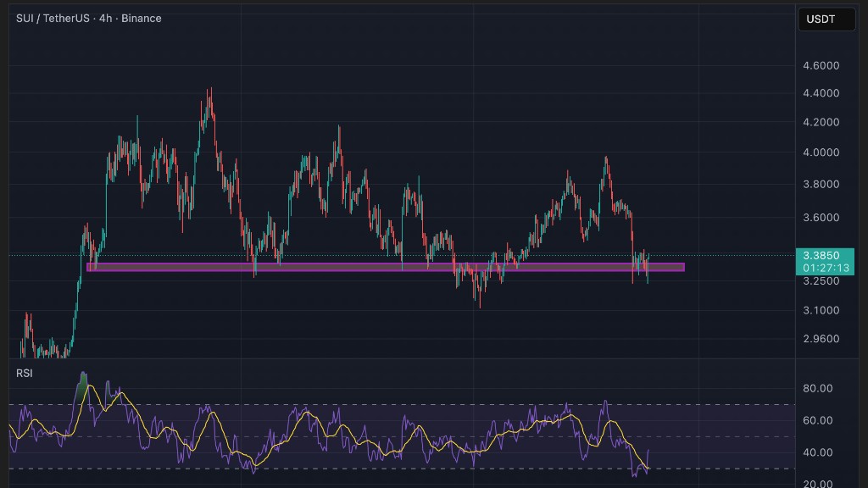Click the RSI indicator label
This screenshot has width=868, height=488.
pyautogui.click(x=25, y=373)
